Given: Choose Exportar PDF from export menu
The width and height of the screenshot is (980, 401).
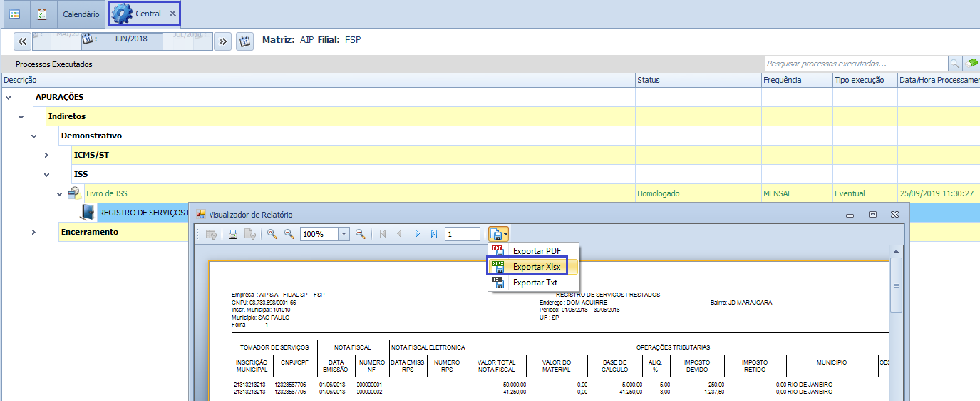Looking at the screenshot, I should 537,251.
